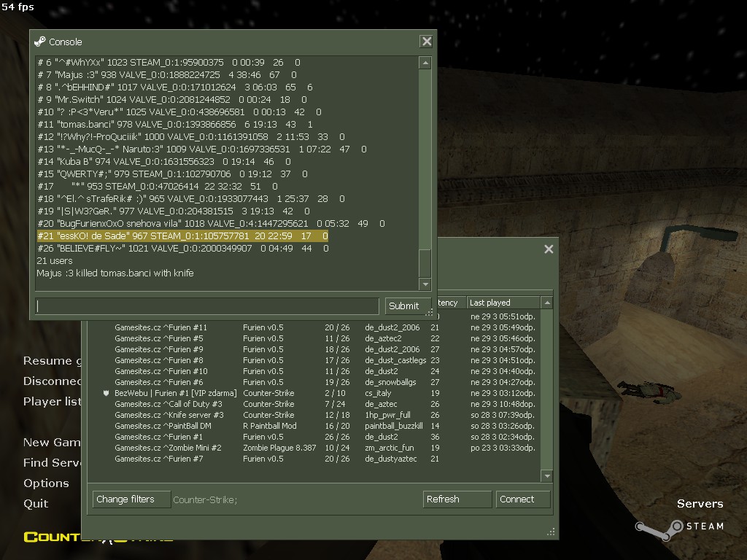Select Options in the main menu

pos(46,483)
